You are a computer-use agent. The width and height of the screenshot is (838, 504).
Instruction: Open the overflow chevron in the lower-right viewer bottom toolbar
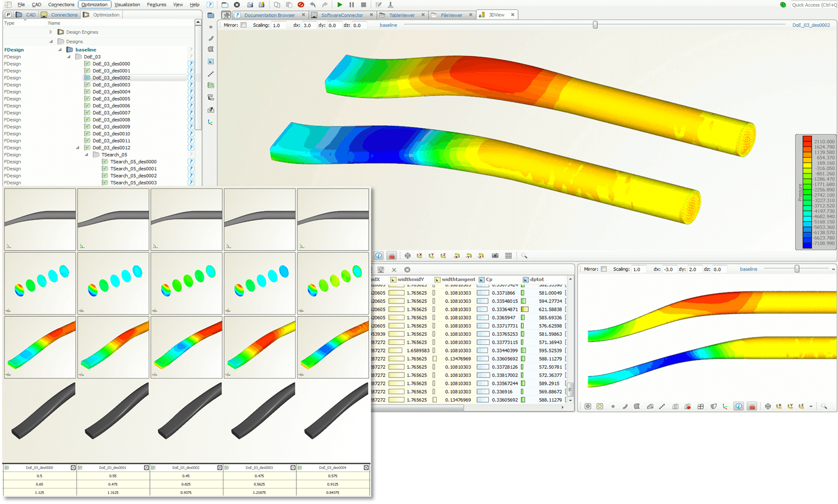pos(811,407)
